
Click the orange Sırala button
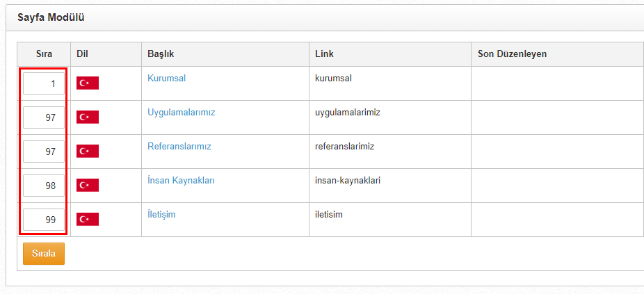(x=44, y=254)
